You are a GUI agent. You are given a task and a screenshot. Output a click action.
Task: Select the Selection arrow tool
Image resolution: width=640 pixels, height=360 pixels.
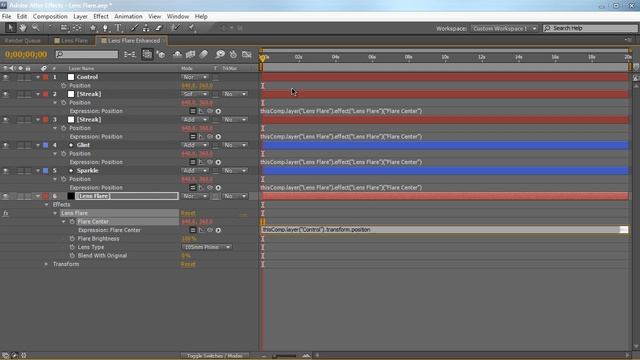pos(11,28)
